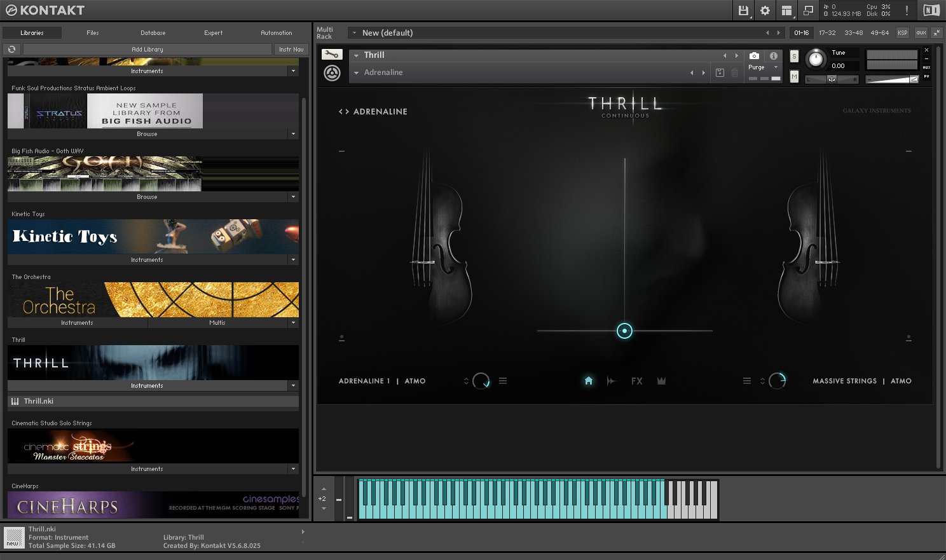Browse Big Fish Audio Goth WAV
Viewport: 946px width, 560px height.
tap(147, 197)
